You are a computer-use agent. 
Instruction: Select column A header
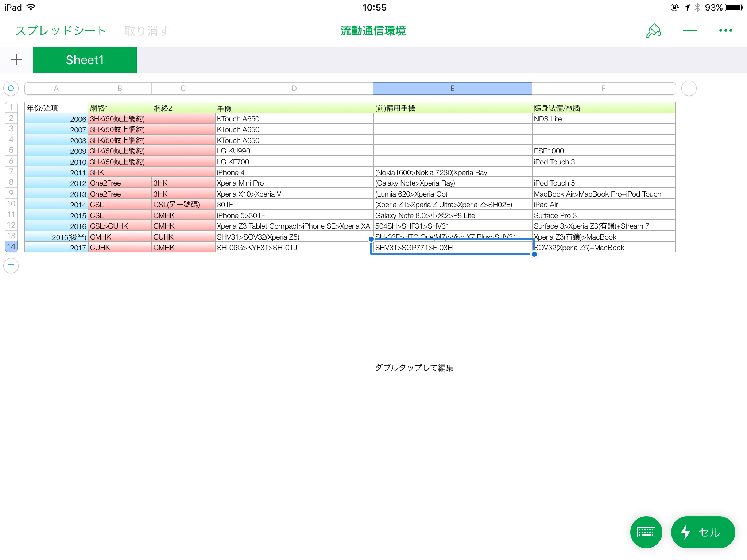56,88
